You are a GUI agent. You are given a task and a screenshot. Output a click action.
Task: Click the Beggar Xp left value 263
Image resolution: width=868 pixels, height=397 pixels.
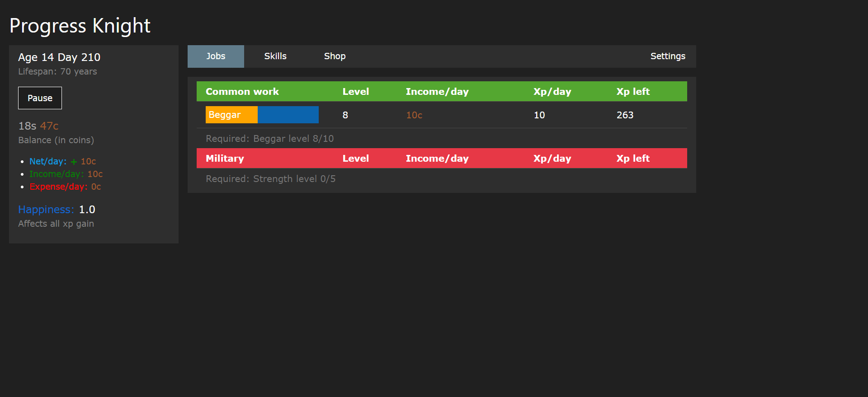625,115
